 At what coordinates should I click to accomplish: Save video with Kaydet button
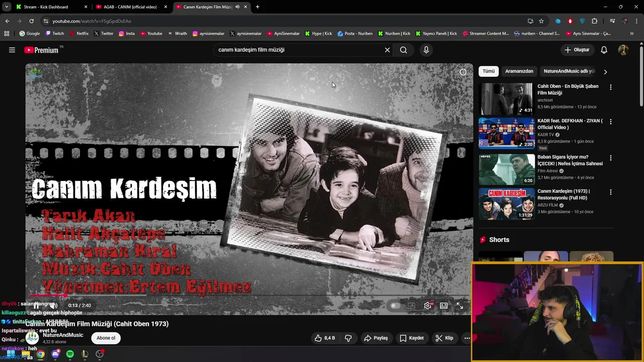[412, 338]
